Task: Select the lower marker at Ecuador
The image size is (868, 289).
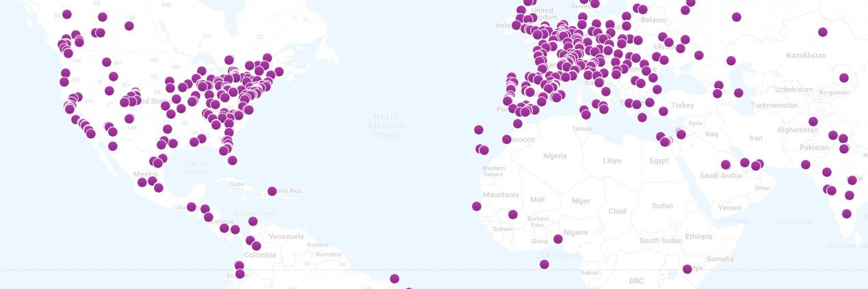Action: [x=239, y=274]
